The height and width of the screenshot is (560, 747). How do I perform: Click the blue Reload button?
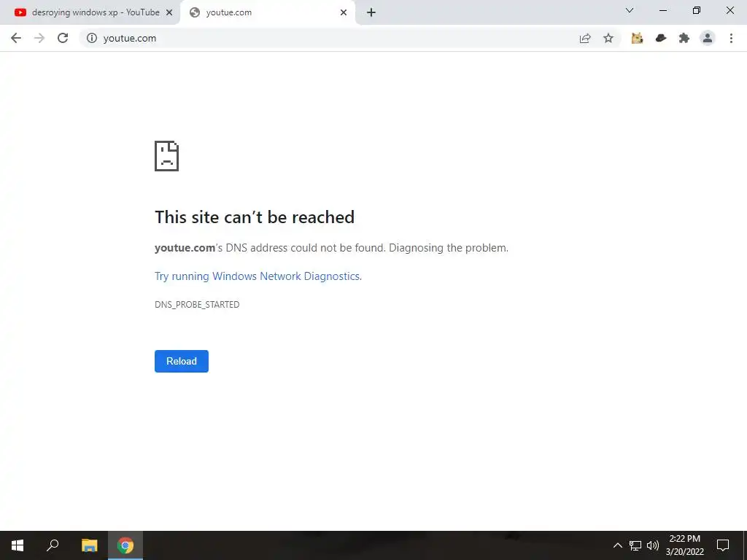182,362
